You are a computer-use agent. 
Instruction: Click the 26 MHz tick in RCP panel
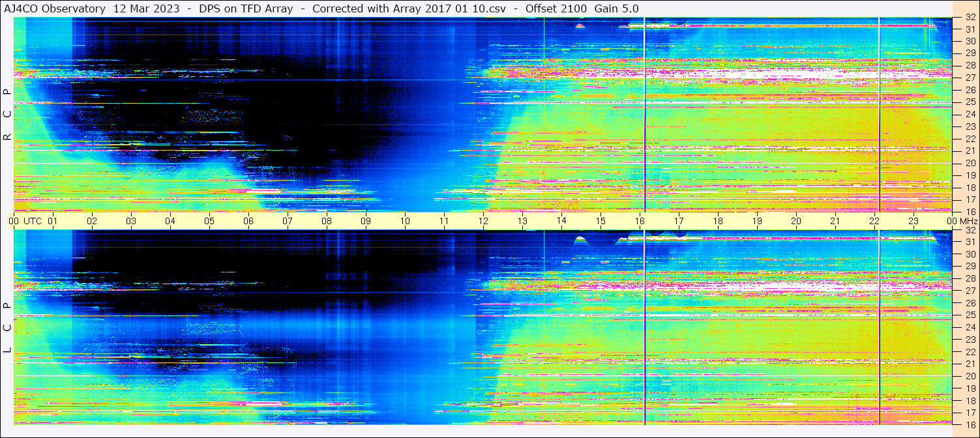[x=970, y=90]
